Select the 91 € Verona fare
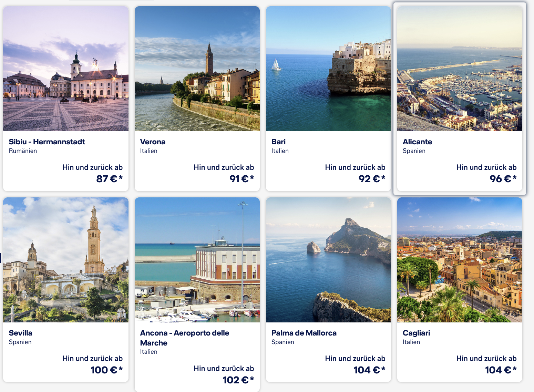534x392 pixels. pos(242,179)
